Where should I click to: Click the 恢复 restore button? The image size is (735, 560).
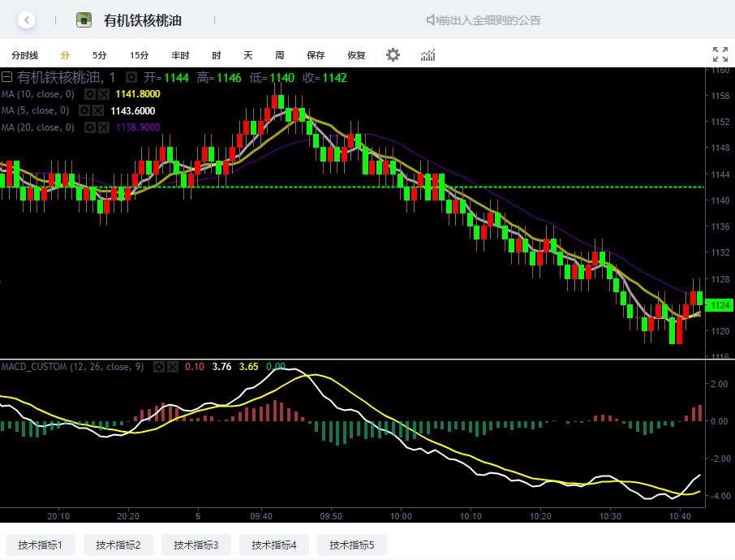point(356,55)
